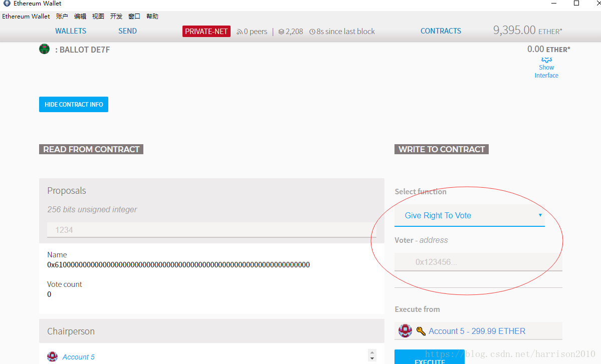Click the Proposals integer input field
Screen dimensions: 601x364
point(212,230)
